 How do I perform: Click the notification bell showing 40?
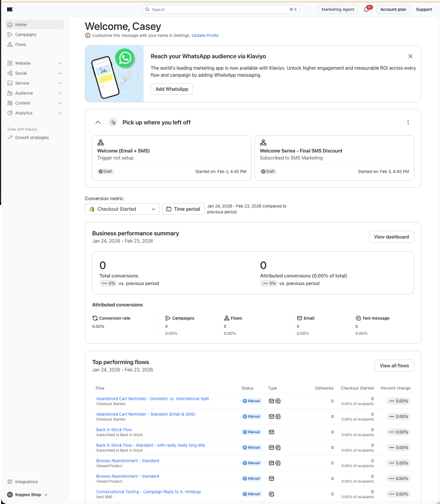click(x=366, y=9)
